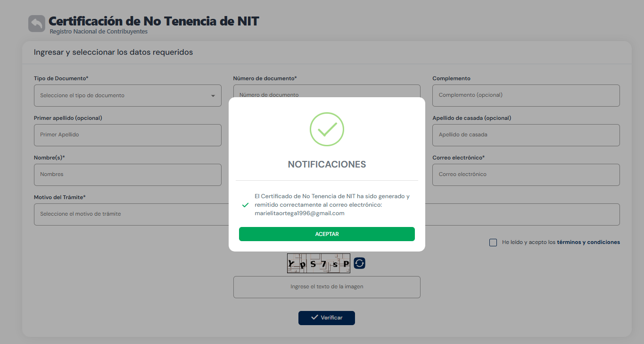Open the términos y condiciones link

588,242
